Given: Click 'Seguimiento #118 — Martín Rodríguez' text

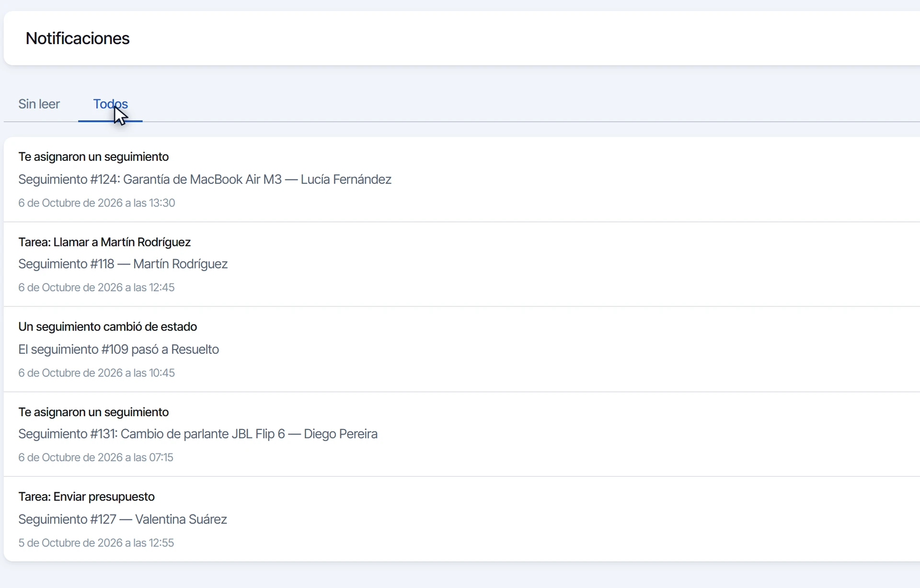Looking at the screenshot, I should click(x=123, y=264).
